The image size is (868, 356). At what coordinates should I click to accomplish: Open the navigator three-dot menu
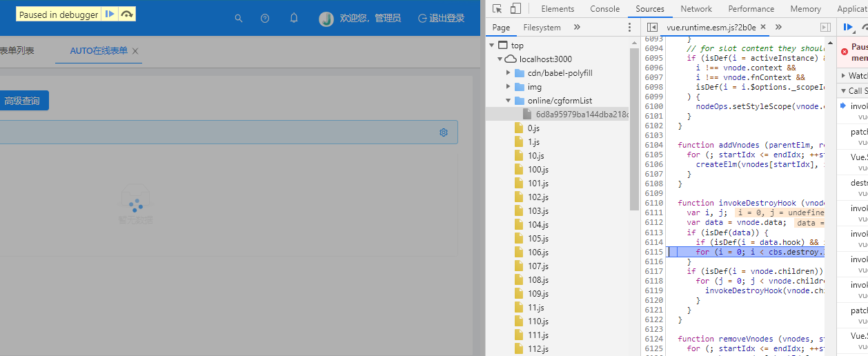629,28
